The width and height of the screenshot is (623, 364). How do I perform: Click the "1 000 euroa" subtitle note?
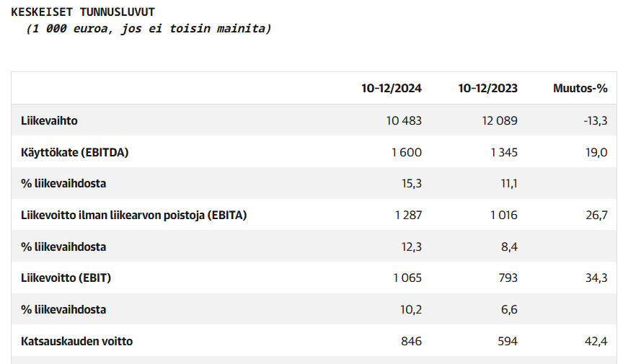(148, 29)
